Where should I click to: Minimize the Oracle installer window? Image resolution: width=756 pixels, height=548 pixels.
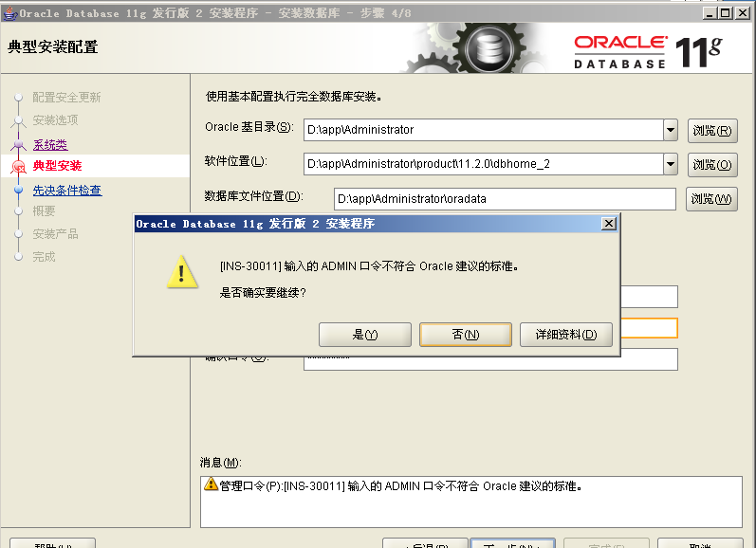click(x=709, y=13)
